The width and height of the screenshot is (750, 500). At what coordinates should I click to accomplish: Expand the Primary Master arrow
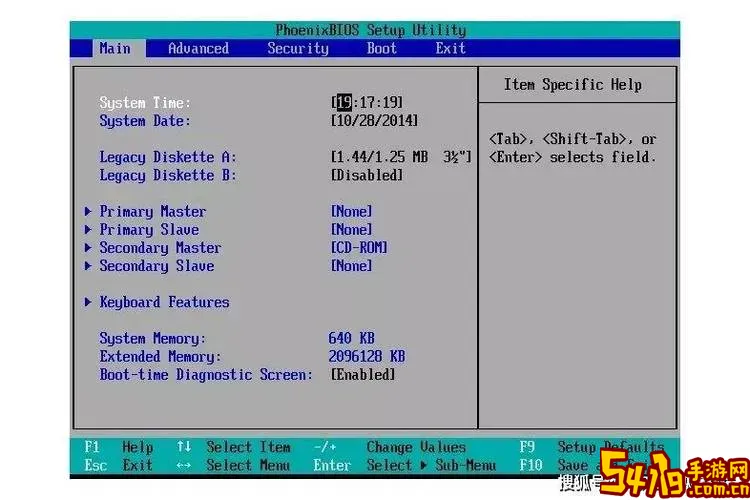88,211
